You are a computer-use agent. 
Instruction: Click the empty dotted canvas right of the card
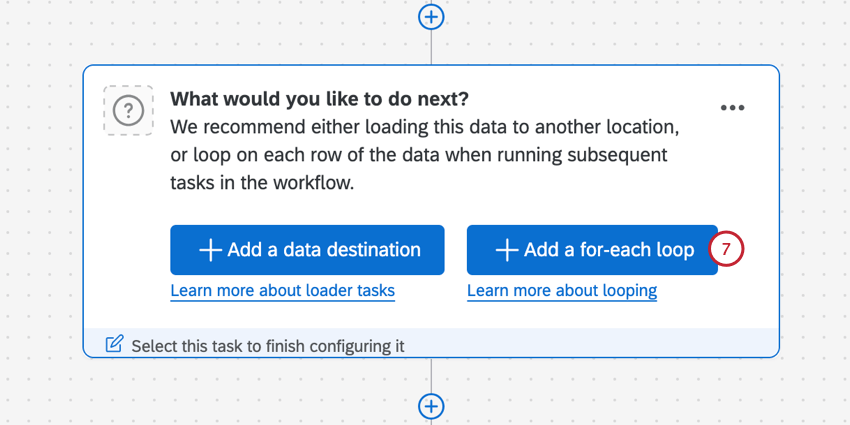[x=815, y=200]
